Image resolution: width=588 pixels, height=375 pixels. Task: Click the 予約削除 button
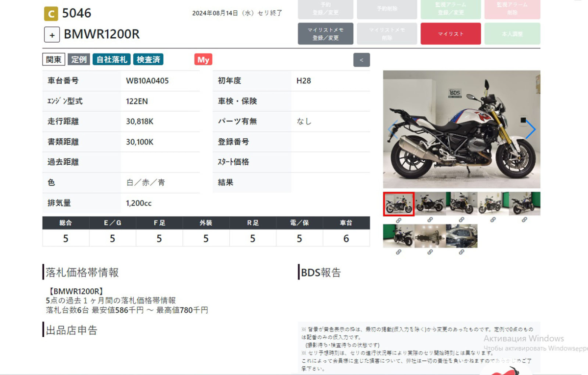tap(387, 9)
